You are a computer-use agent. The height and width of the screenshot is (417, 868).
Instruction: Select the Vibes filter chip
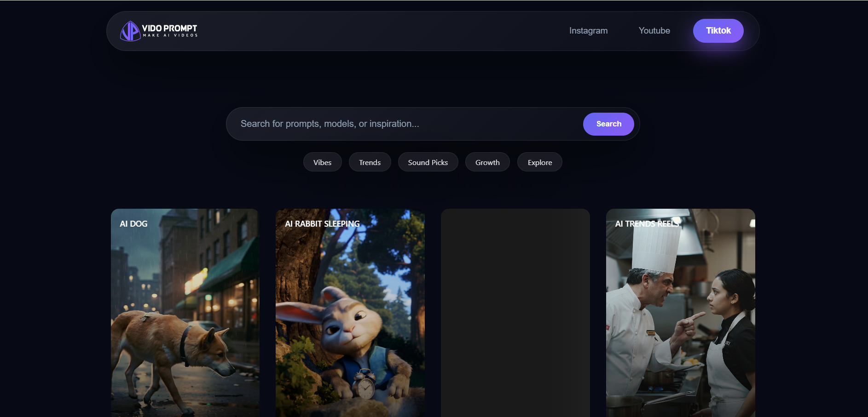(322, 162)
